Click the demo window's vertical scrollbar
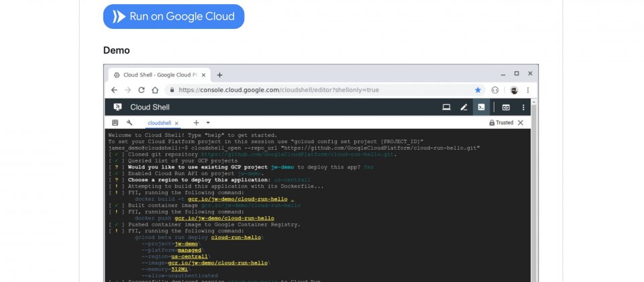644x282 pixels. (x=534, y=190)
